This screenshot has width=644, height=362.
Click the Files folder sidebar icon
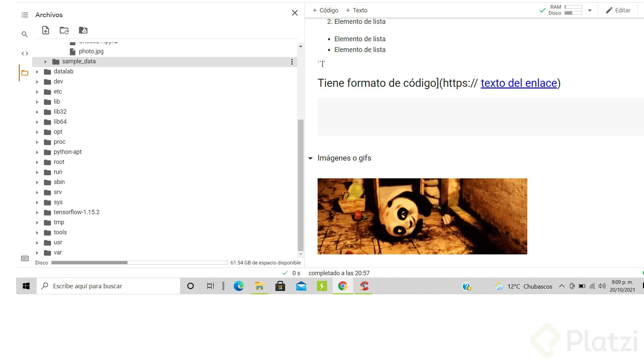tap(24, 73)
